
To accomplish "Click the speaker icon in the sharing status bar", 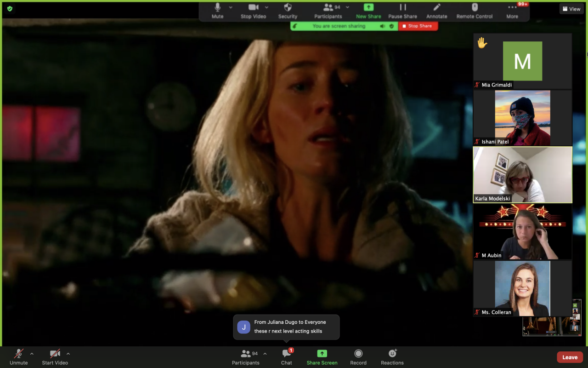I will 382,26.
